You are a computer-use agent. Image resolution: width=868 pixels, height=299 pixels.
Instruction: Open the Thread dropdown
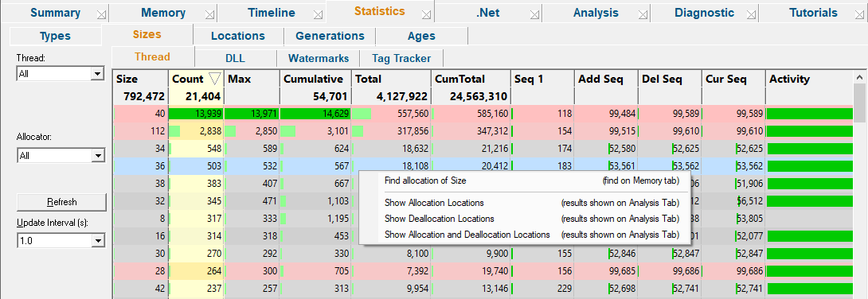(x=97, y=73)
